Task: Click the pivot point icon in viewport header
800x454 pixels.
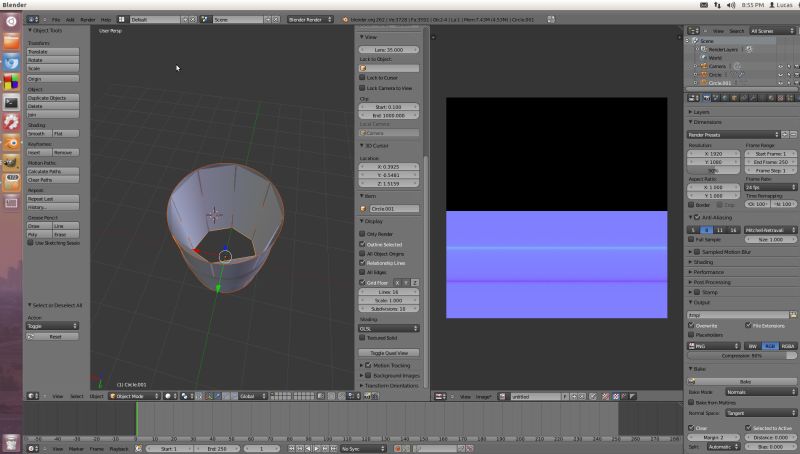Action: [185, 396]
